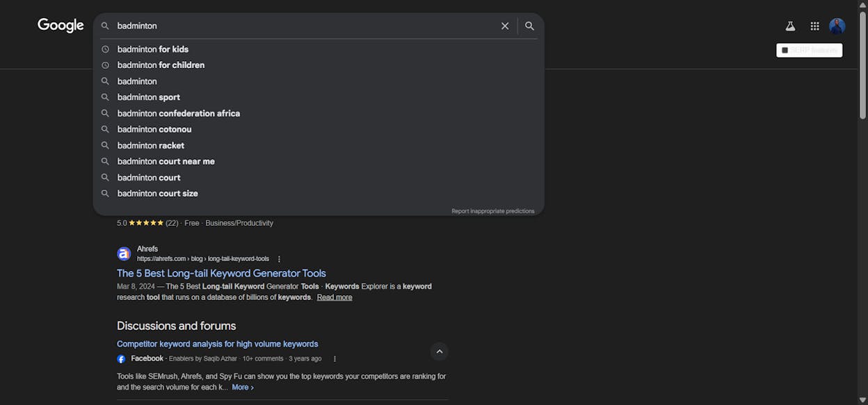Screen dimensions: 868x405
Task: Open the Ahrefs result three-dot menu
Action: click(280, 259)
